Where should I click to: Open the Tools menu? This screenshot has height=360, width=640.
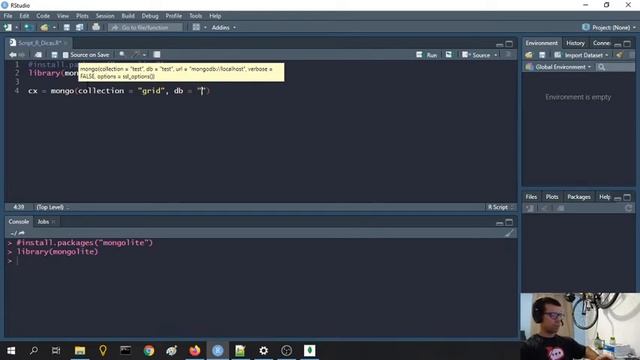point(196,16)
